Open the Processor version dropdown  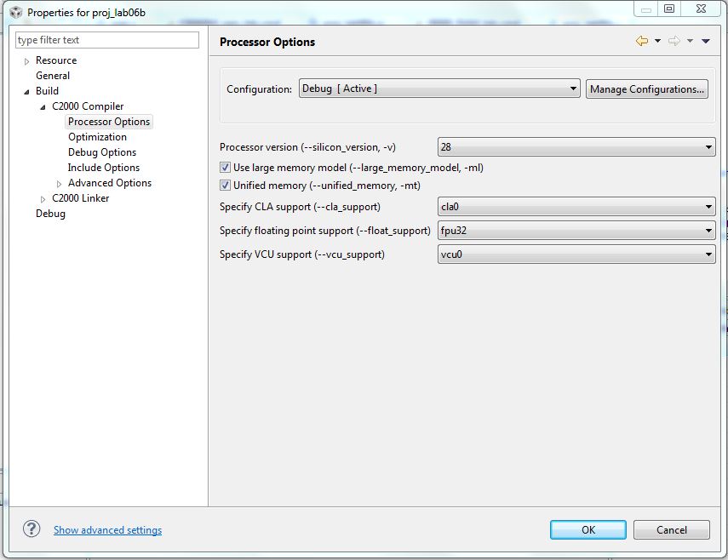point(709,146)
